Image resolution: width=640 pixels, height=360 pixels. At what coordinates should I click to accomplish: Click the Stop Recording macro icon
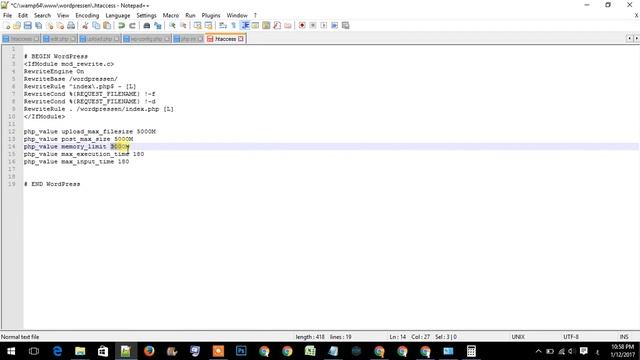coord(313,26)
